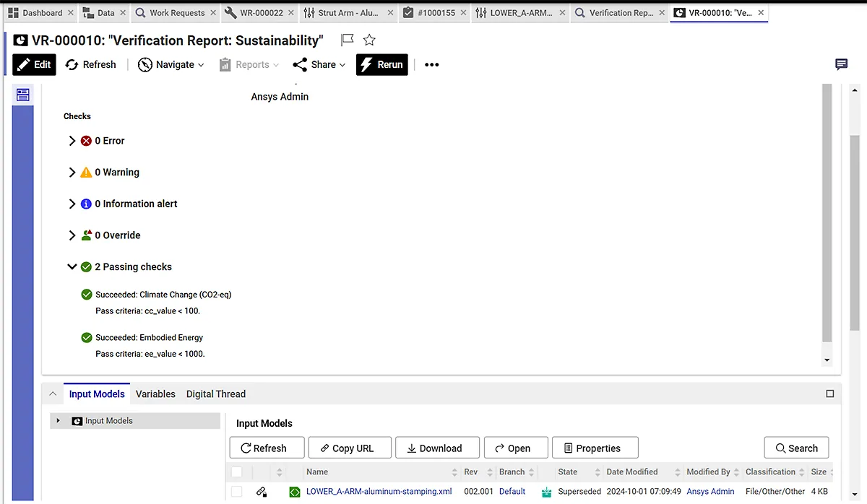Open the comments icon at top right

point(840,64)
